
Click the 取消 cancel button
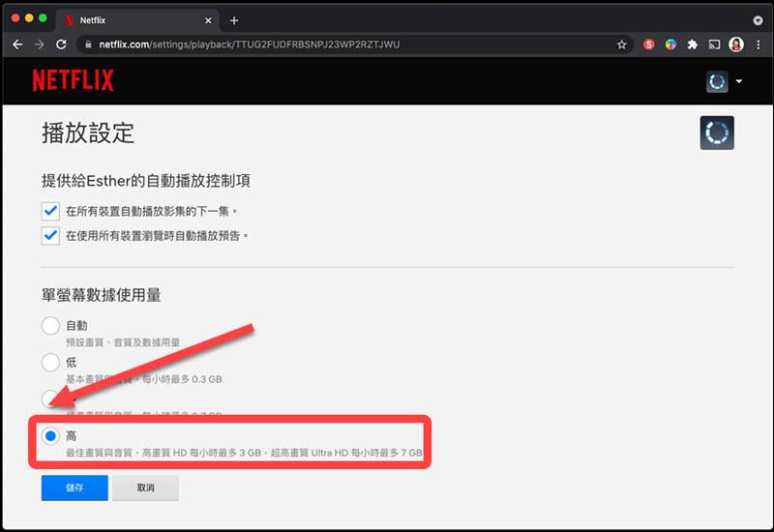click(x=145, y=488)
